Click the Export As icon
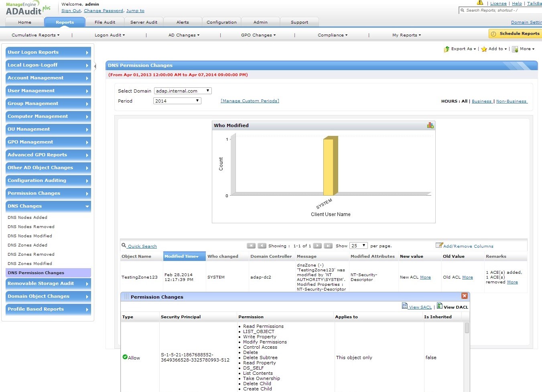This screenshot has width=542, height=392. [x=447, y=49]
